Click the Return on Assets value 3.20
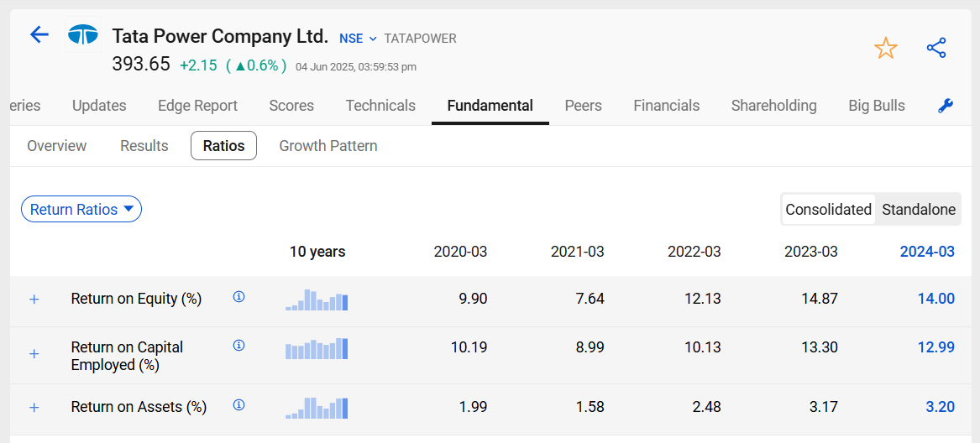 pyautogui.click(x=940, y=408)
